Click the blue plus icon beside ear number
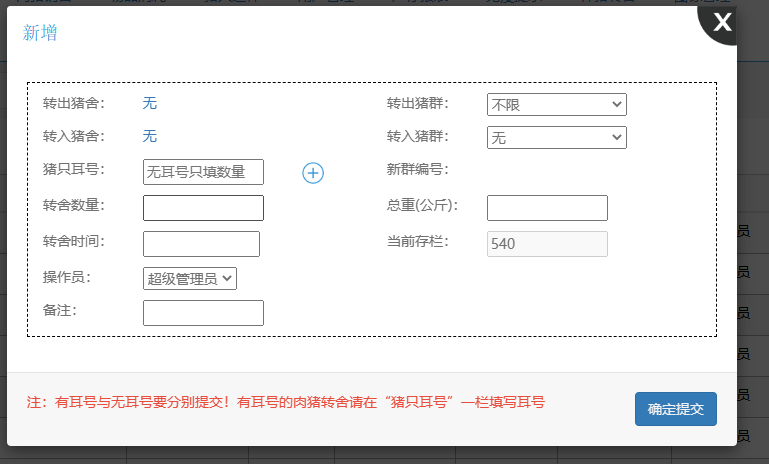 [313, 173]
